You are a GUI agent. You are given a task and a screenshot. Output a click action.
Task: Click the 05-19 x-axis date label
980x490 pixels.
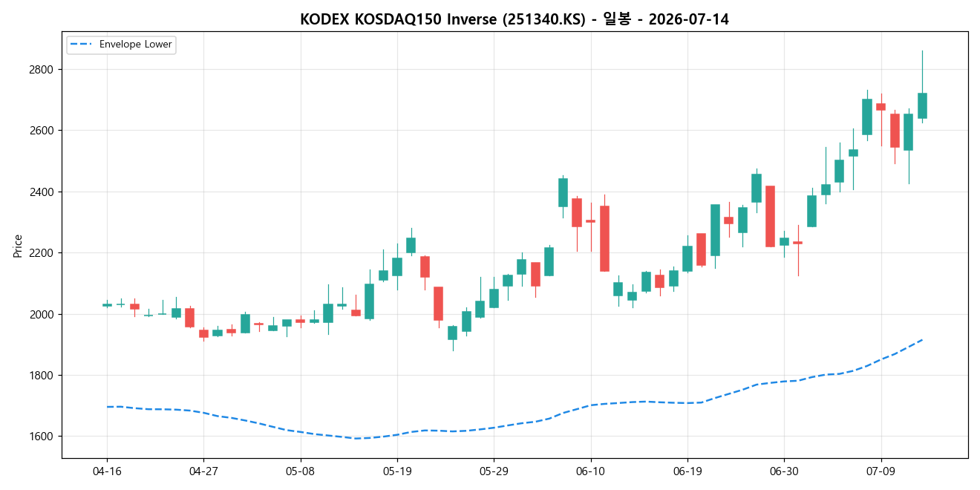pos(397,471)
